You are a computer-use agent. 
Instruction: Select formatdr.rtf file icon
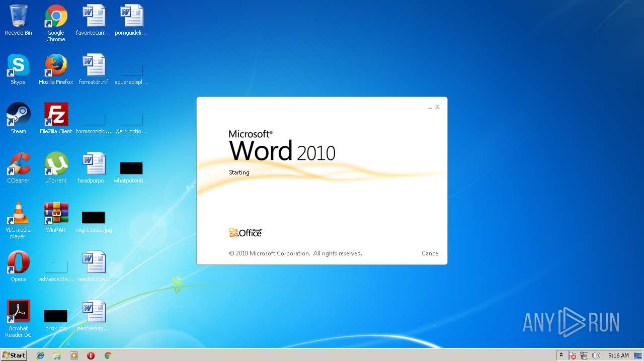94,70
